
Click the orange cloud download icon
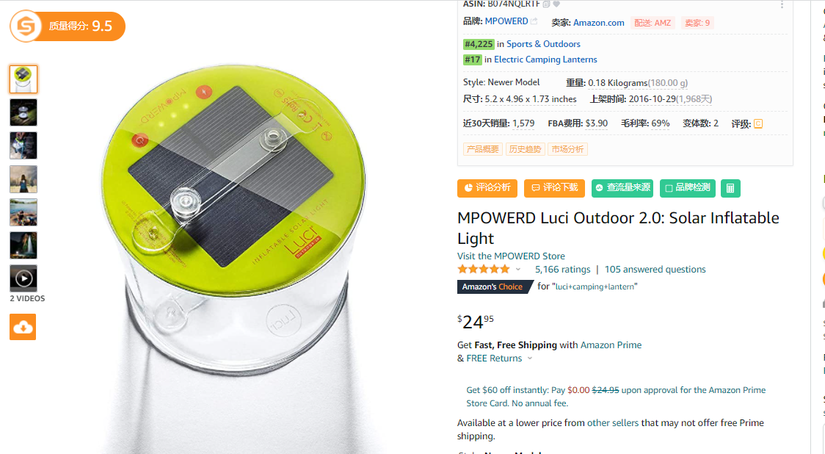[x=23, y=327]
